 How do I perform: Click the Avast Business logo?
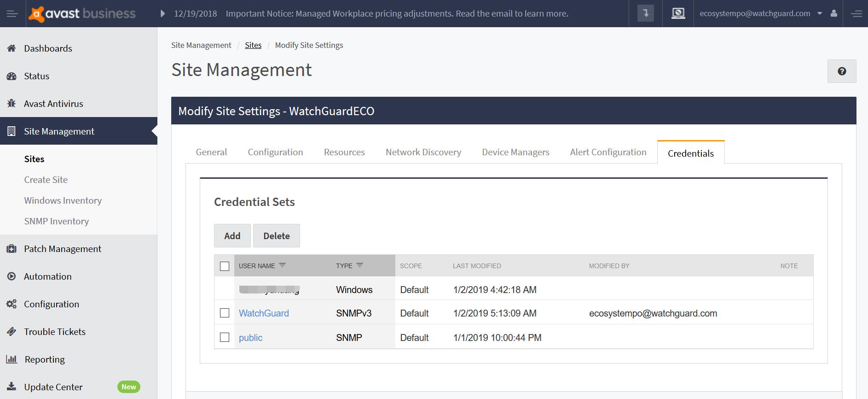pyautogui.click(x=82, y=14)
